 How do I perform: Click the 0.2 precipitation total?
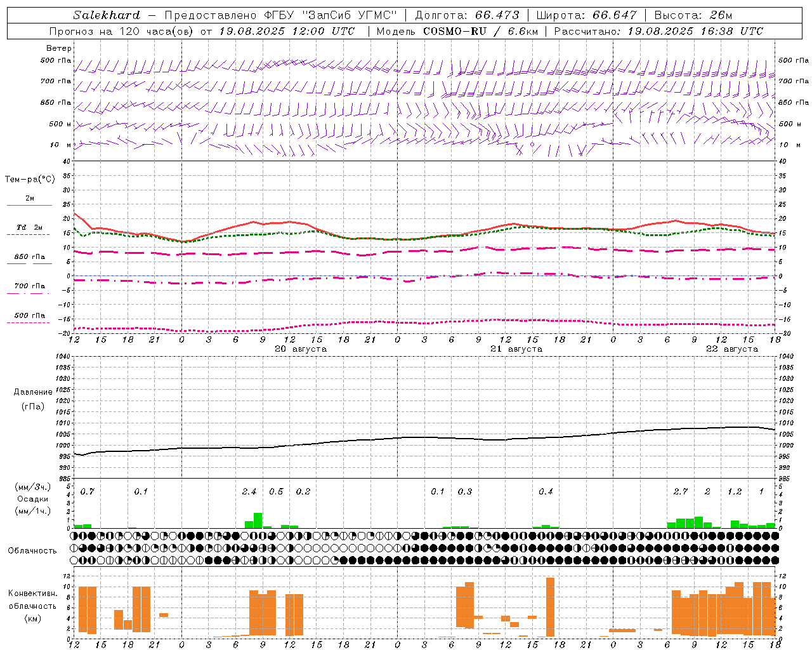tap(303, 492)
